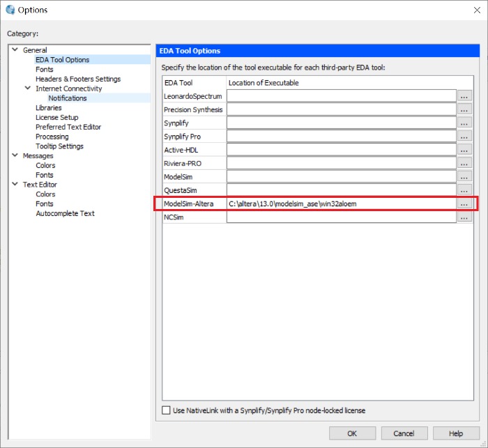
Task: Browse for ModelSim-Altera executable location
Action: pyautogui.click(x=464, y=203)
